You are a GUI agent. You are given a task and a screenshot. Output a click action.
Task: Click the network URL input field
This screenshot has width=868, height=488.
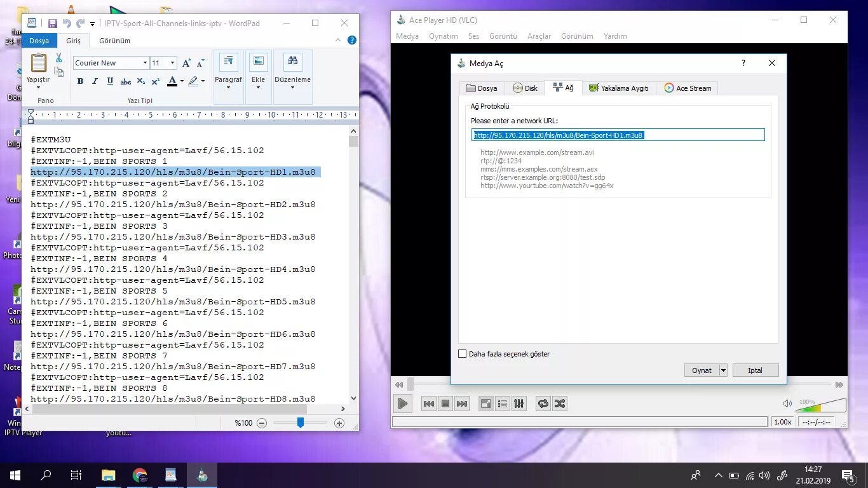(618, 135)
